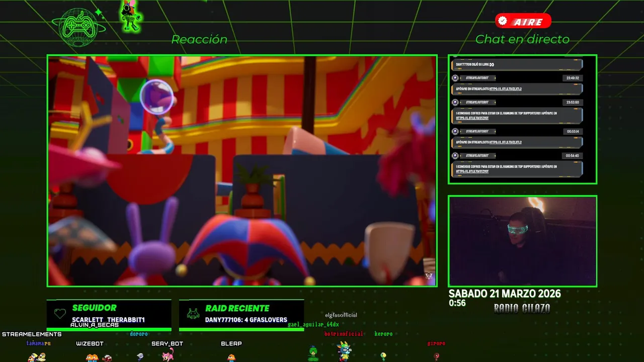Open the ZLXTL2 link in the 23:49:32 message
The width and height of the screenshot is (644, 362).
click(505, 89)
